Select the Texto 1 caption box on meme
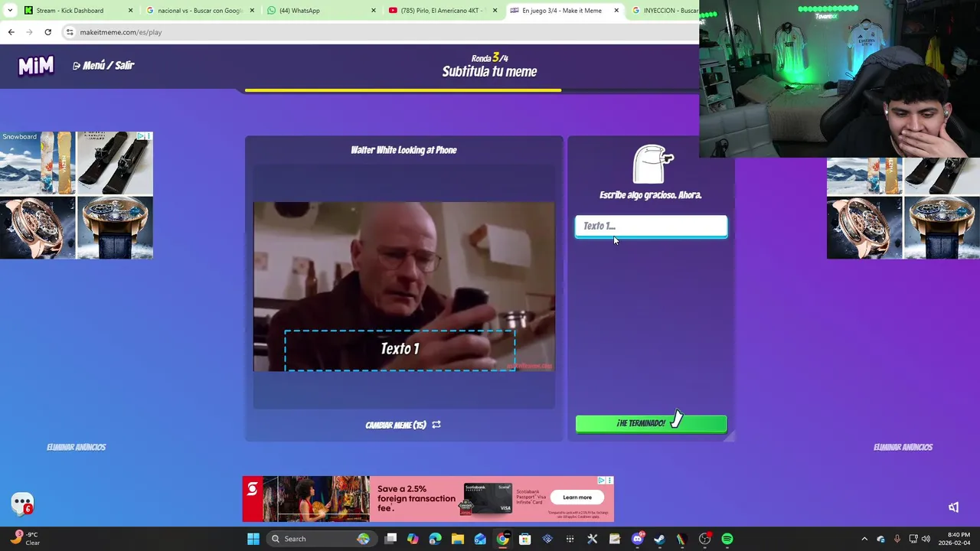This screenshot has width=980, height=551. (x=400, y=350)
